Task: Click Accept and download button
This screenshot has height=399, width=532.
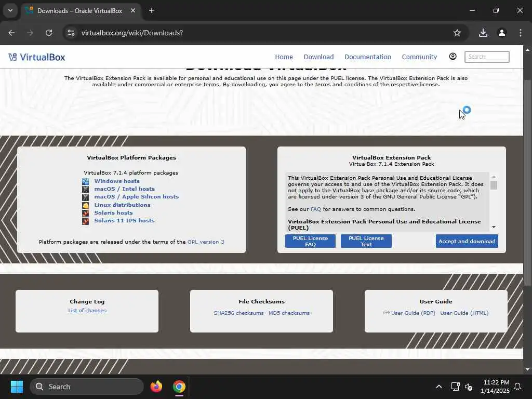Action: click(467, 241)
